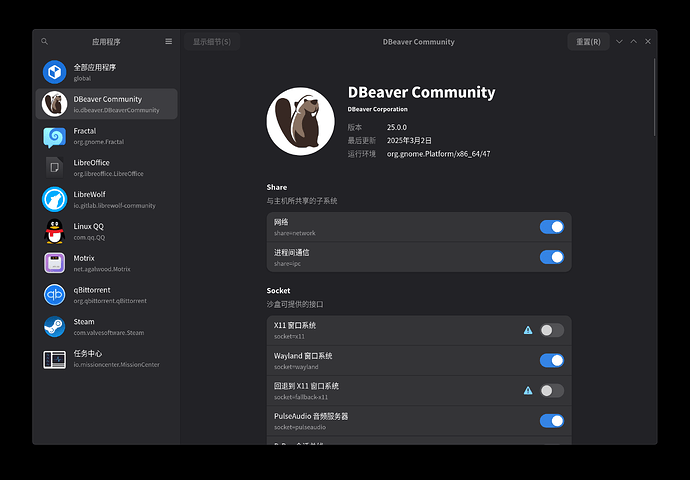Click the 任务中心 Mission Center icon
690x480 pixels.
point(55,359)
